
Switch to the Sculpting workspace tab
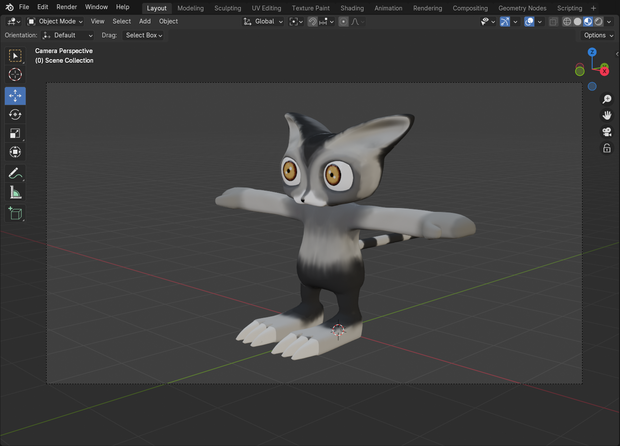(x=227, y=8)
